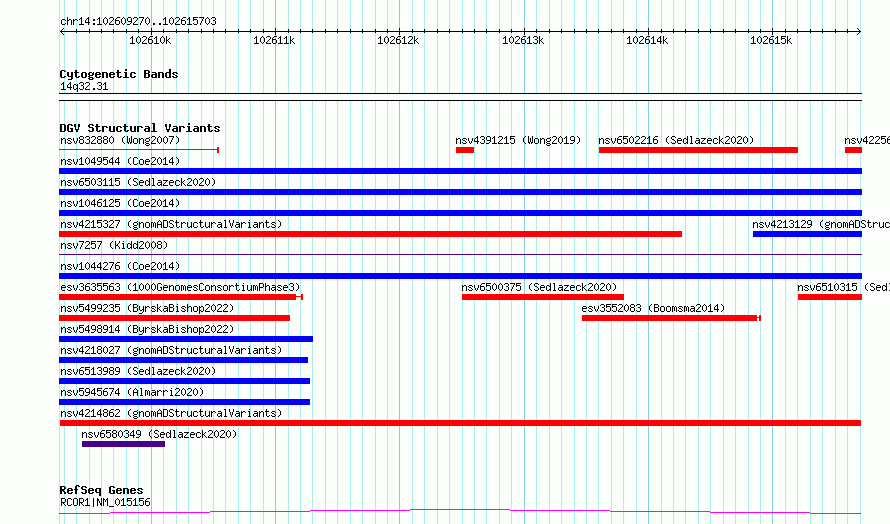Click the 102614k ruler tick label

(x=647, y=40)
